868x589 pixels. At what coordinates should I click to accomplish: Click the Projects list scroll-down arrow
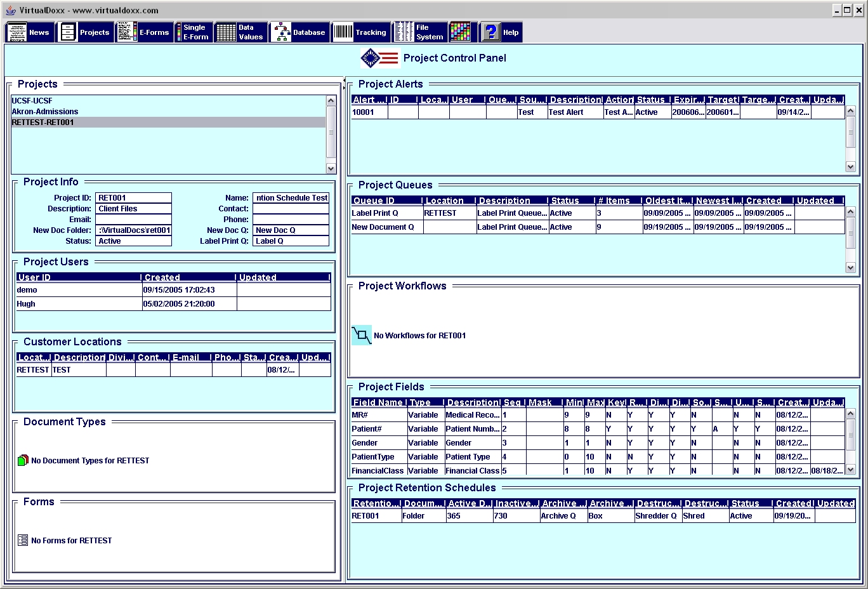[331, 168]
